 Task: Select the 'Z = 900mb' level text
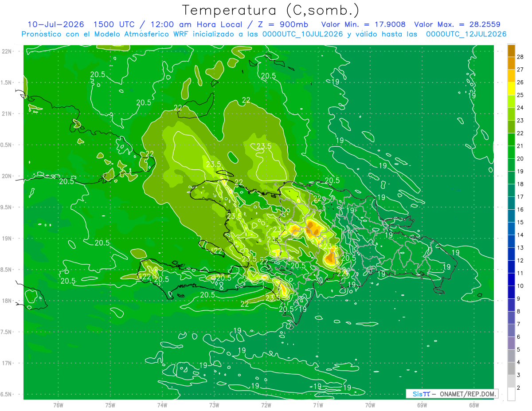click(x=283, y=24)
